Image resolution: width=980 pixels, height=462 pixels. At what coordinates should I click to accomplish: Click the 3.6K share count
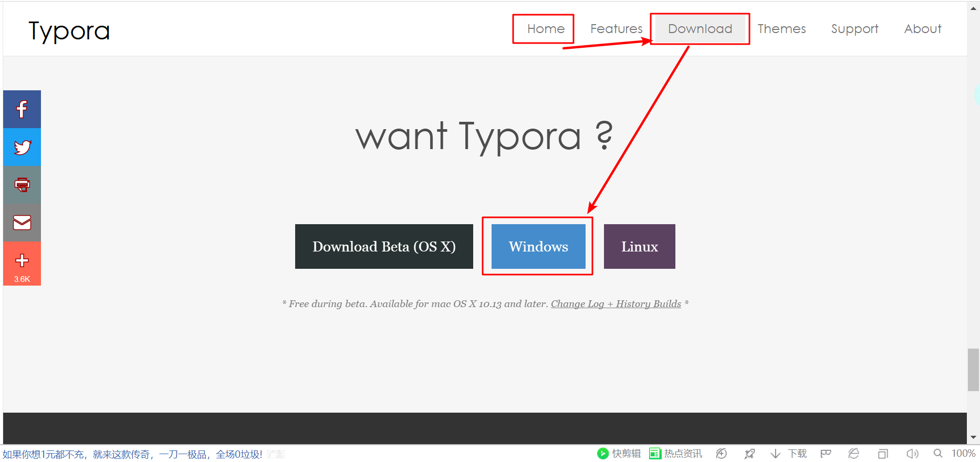22,279
